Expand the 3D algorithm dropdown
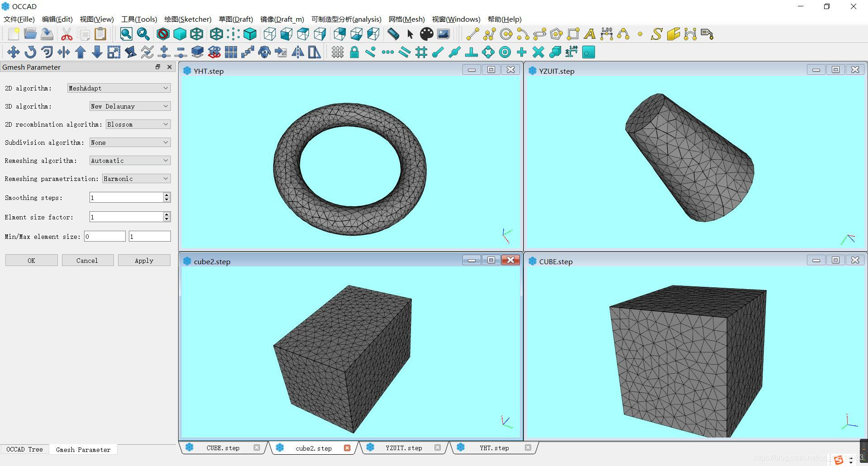Image resolution: width=868 pixels, height=466 pixels. pos(130,106)
